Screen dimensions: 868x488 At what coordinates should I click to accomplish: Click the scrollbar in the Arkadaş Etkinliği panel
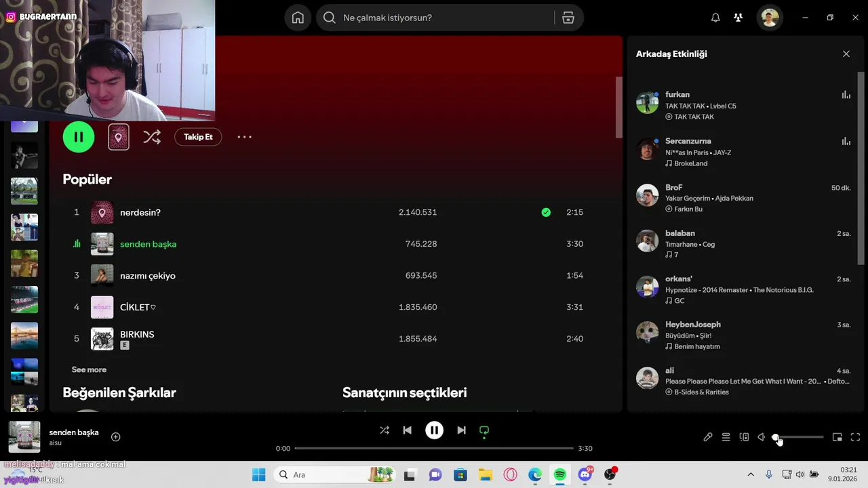pos(861,168)
